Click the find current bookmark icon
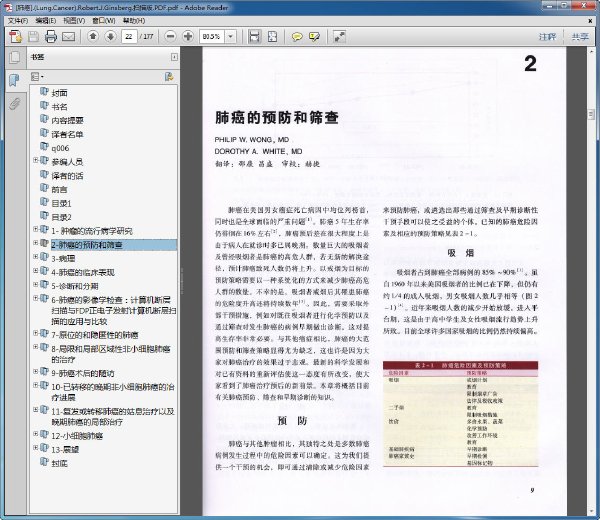Screen dimensions: 600x520 click(x=169, y=77)
